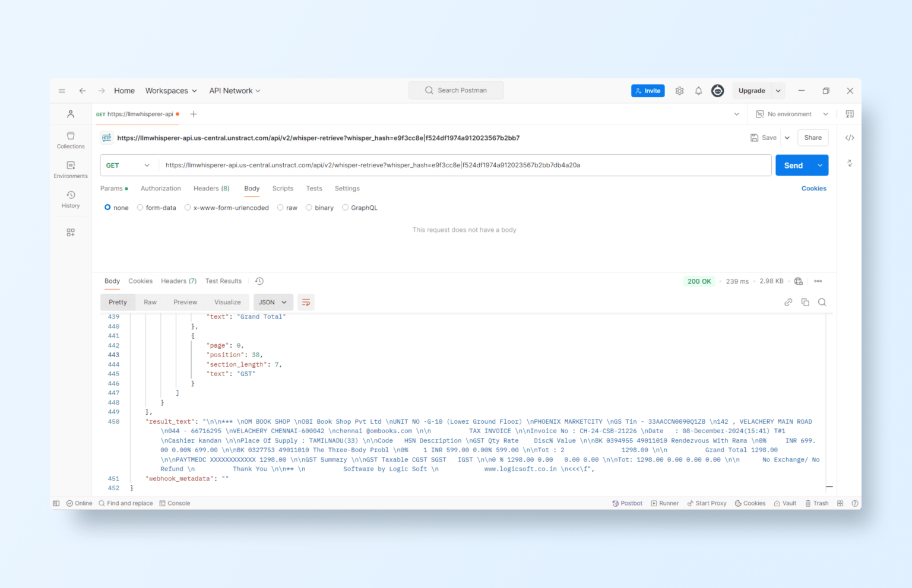912x588 pixels.
Task: Open the code snippet panel
Action: pos(850,137)
